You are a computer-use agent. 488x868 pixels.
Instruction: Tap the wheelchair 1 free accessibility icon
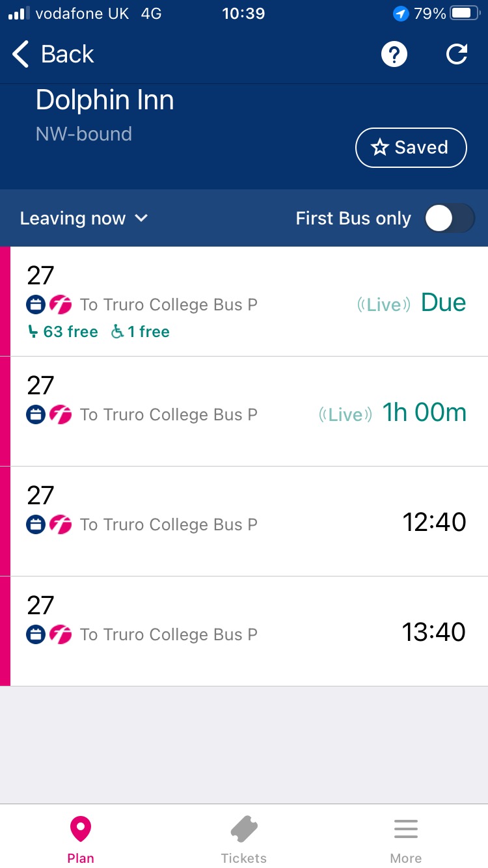pyautogui.click(x=117, y=332)
